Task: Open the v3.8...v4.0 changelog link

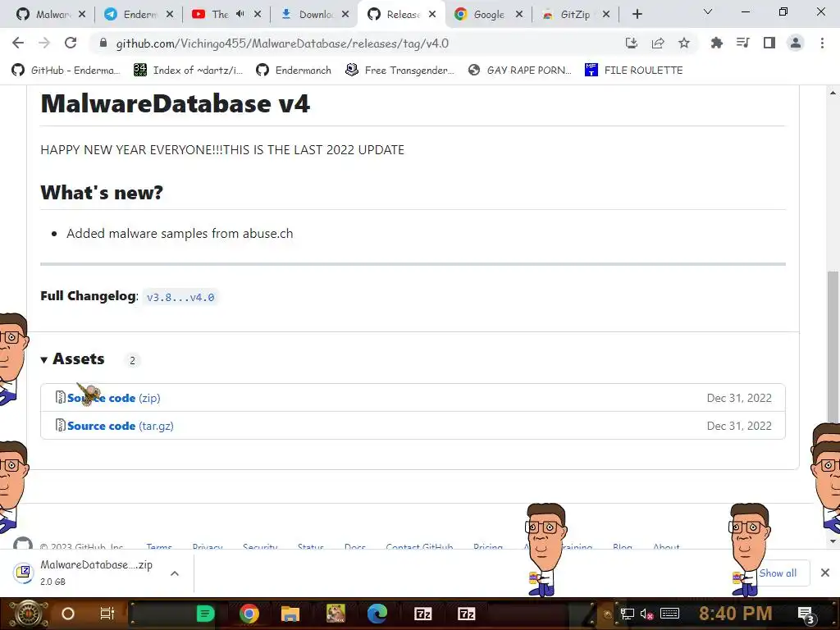Action: coord(180,297)
